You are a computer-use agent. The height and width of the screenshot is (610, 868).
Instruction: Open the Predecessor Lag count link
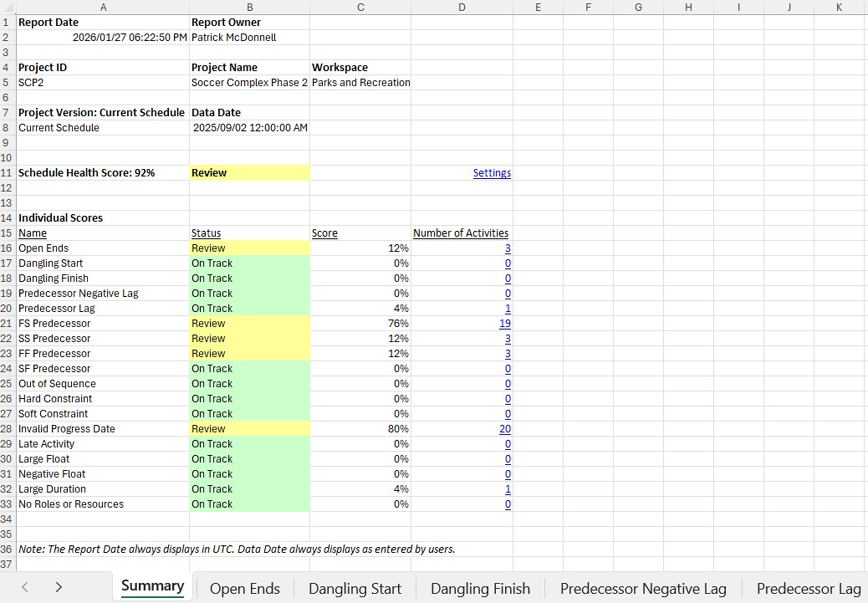(x=507, y=308)
